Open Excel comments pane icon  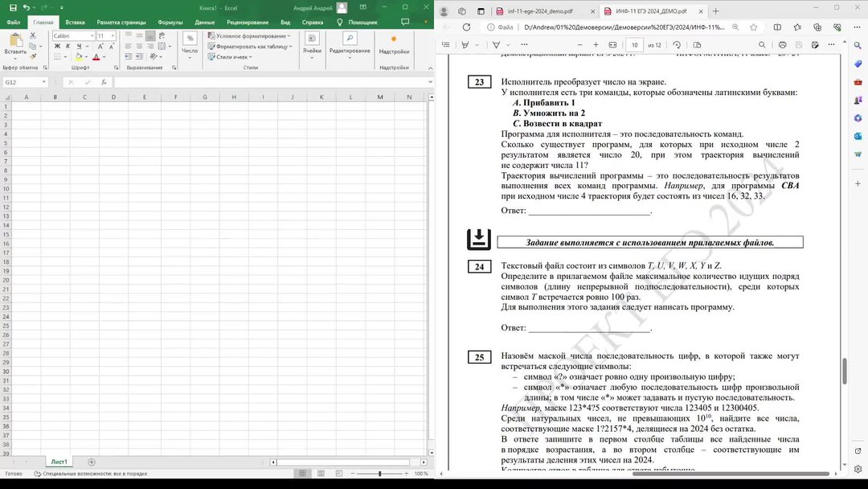tap(405, 23)
